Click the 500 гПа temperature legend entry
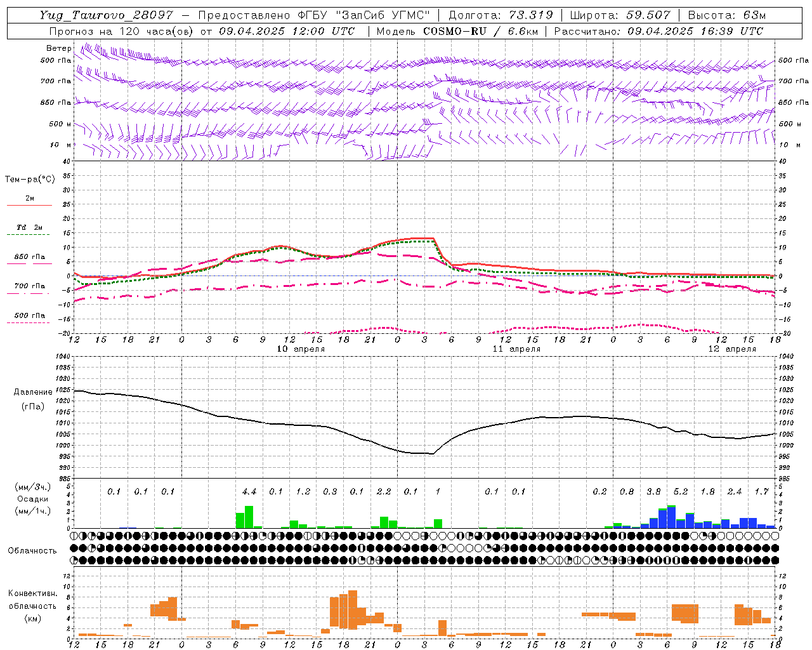812x650 pixels. [x=29, y=315]
